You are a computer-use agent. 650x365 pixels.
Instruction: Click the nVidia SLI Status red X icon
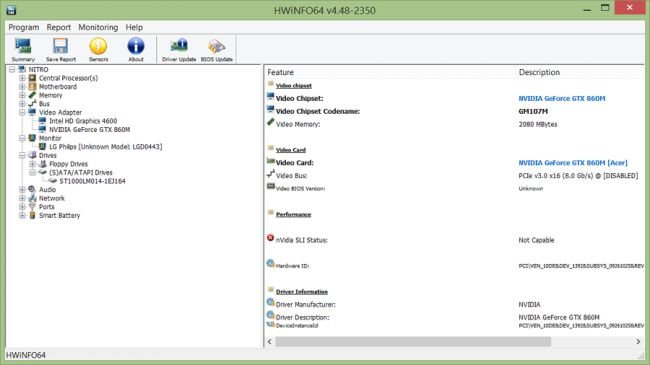[270, 238]
